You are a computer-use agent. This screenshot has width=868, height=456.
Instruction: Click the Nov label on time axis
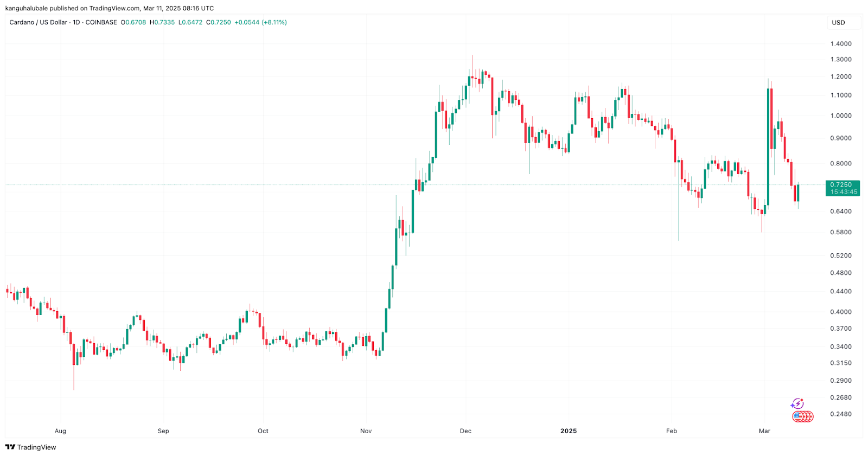(366, 431)
